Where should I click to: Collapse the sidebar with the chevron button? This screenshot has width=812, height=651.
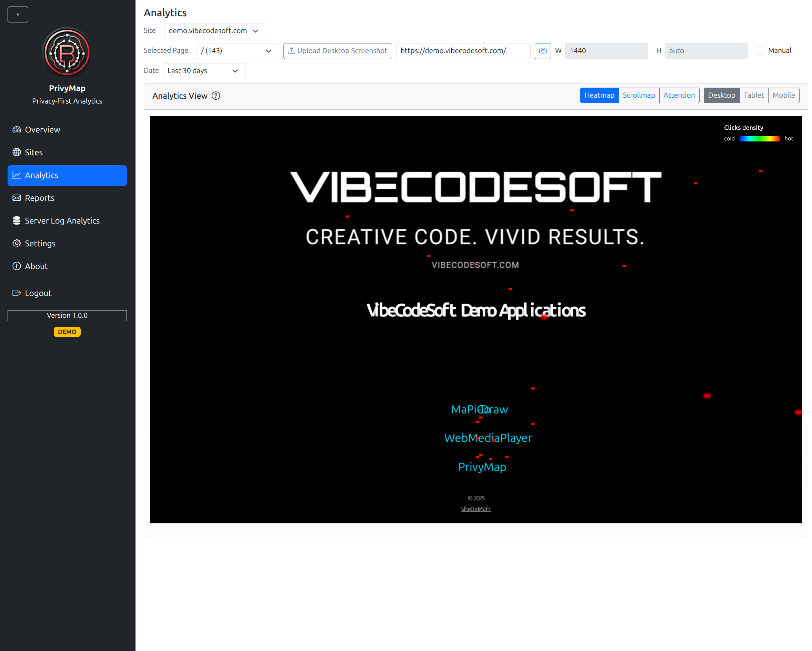click(18, 14)
